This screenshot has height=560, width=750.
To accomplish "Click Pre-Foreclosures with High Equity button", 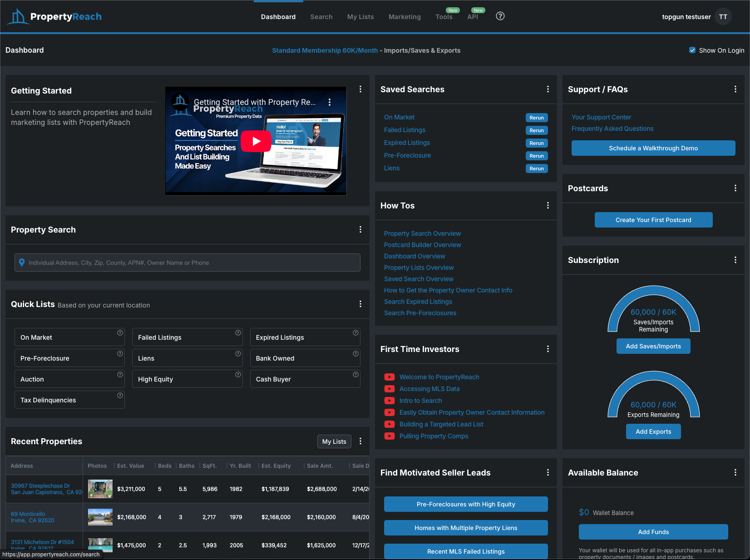I will tap(466, 504).
